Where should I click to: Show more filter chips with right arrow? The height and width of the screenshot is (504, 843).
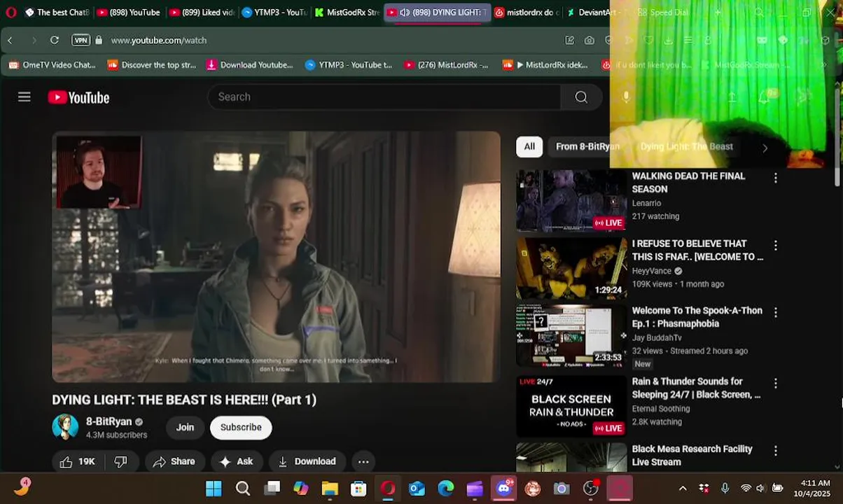pos(765,148)
